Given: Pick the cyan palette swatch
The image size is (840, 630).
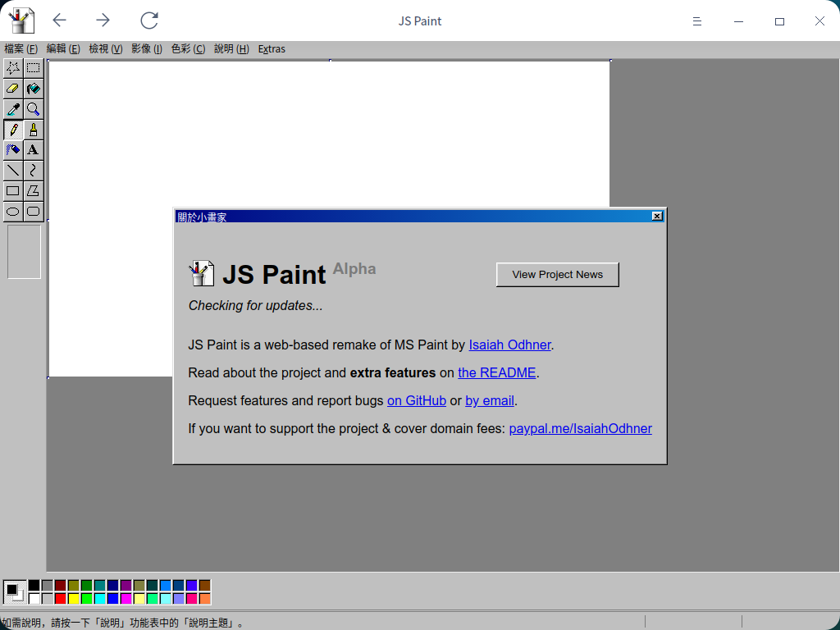Looking at the screenshot, I should click(x=99, y=598).
